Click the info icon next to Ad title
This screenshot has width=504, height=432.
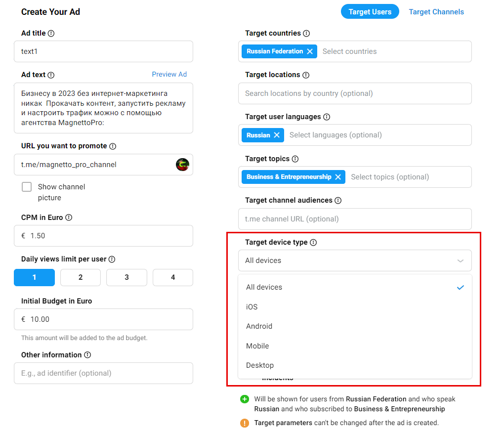(x=51, y=34)
